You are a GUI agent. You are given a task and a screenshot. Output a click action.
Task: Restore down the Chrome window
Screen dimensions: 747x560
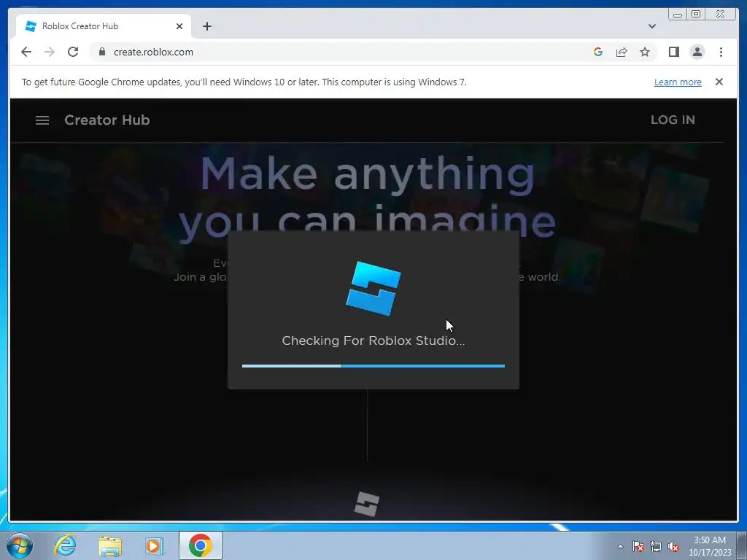[695, 15]
